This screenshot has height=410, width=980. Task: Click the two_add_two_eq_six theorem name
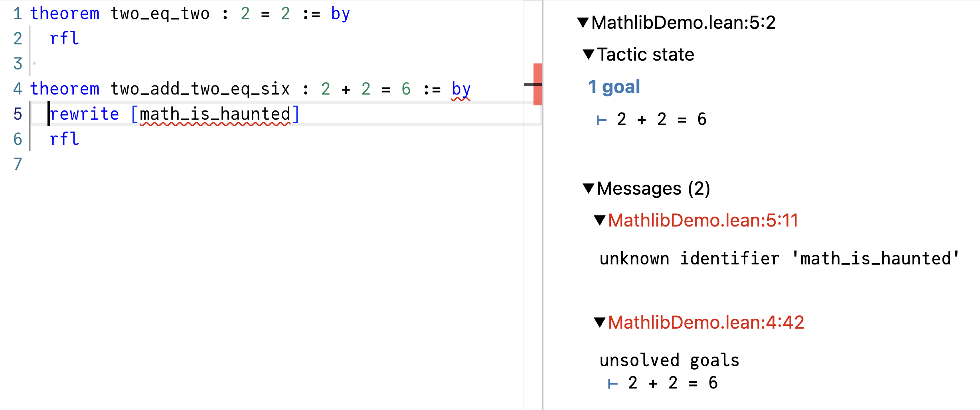coord(200,89)
